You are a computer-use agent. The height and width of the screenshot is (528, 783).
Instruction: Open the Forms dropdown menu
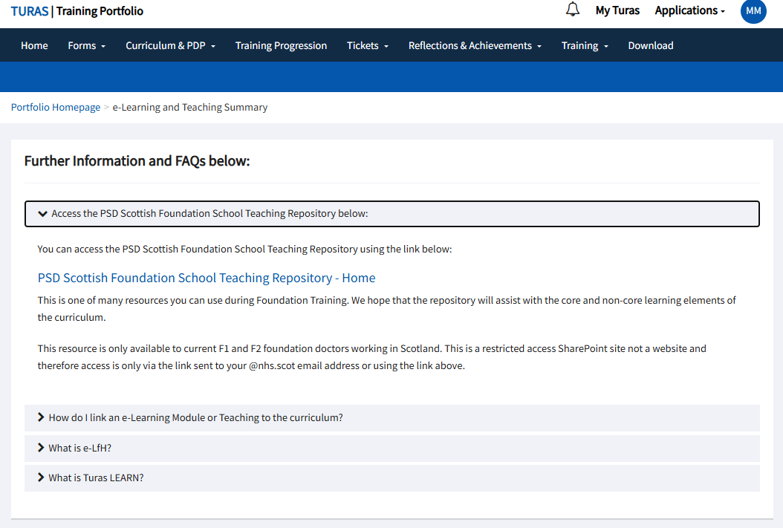coord(86,45)
